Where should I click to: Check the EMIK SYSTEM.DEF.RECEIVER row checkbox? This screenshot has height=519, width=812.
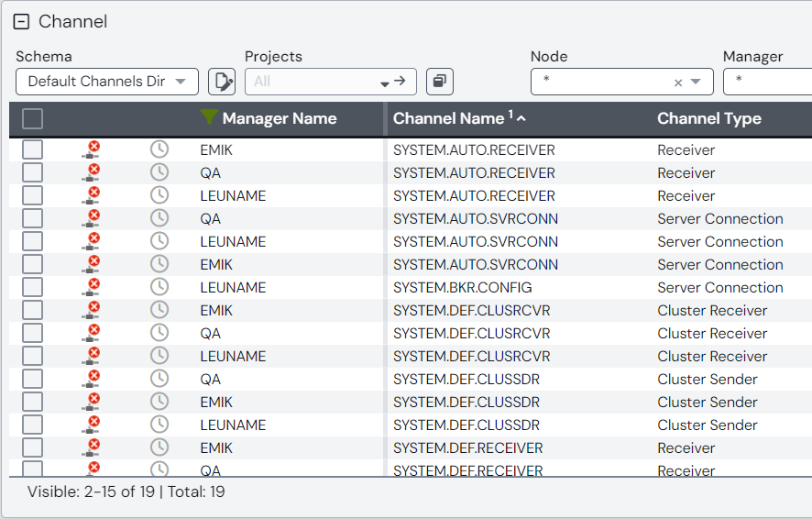pos(33,447)
